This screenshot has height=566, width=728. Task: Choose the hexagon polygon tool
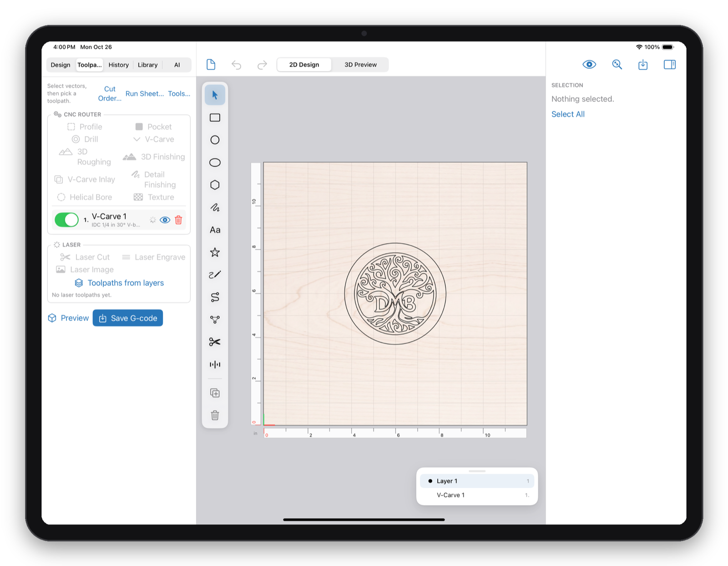[x=215, y=185]
